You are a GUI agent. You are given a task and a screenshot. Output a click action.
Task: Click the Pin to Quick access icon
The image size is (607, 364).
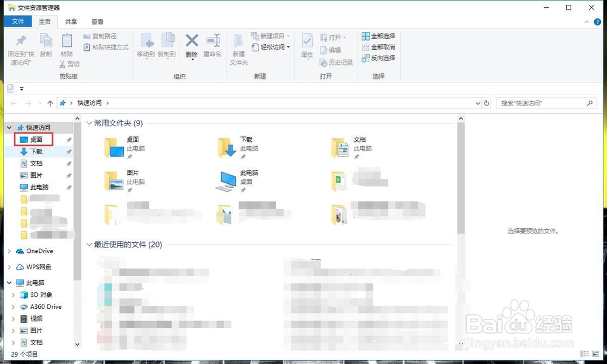21,40
